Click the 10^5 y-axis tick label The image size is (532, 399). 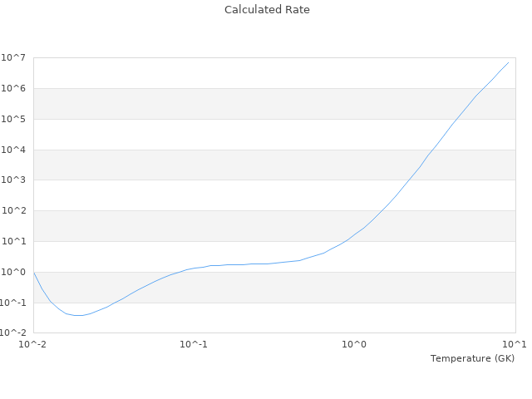pos(14,119)
